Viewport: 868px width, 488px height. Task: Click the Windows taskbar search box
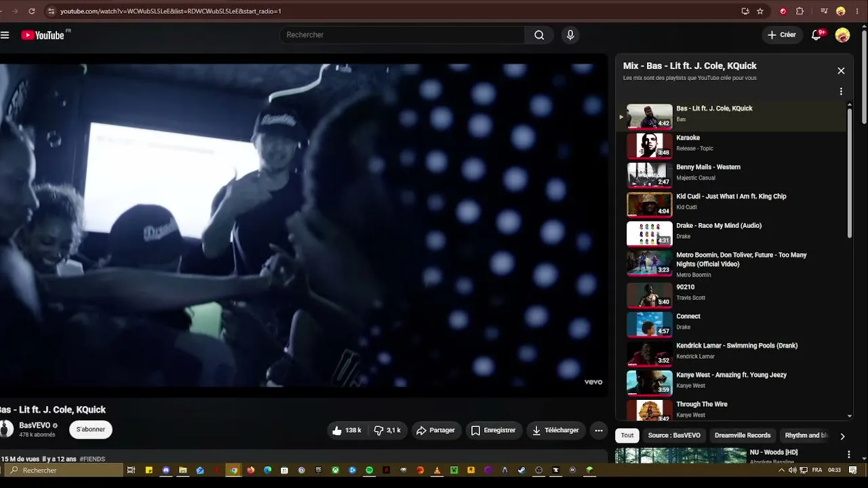[x=64, y=470]
